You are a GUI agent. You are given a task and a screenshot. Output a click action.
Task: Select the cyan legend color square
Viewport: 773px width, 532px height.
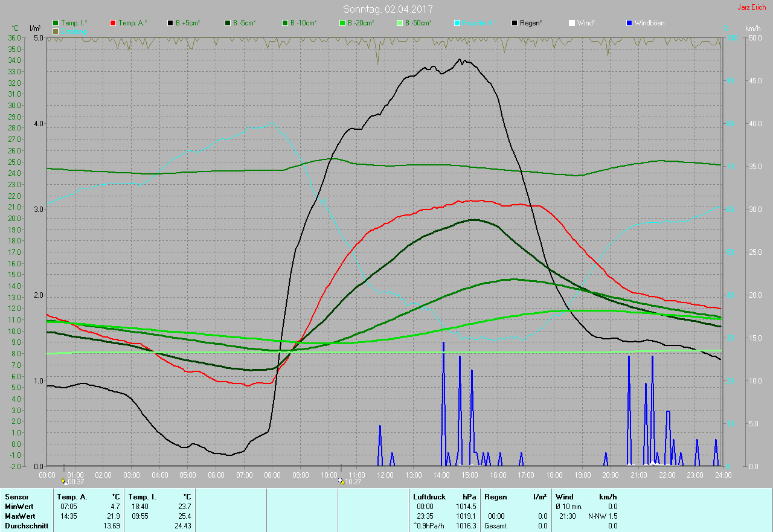tap(457, 23)
